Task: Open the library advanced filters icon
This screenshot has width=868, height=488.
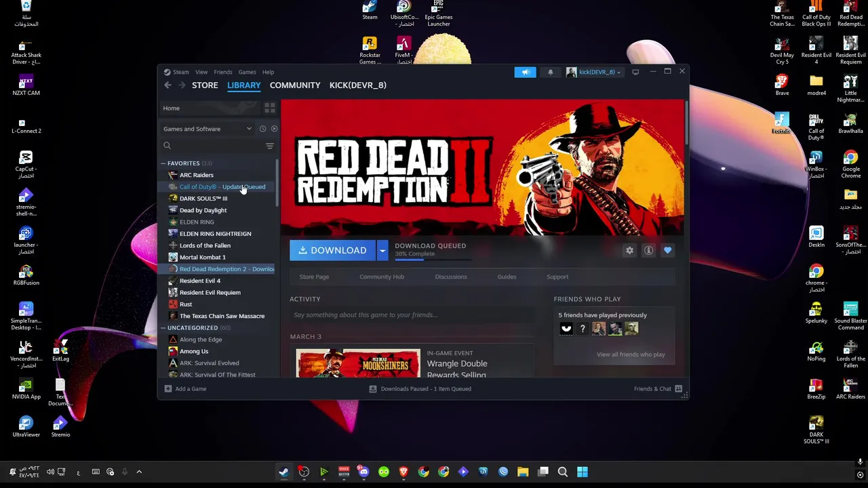Action: (270, 146)
